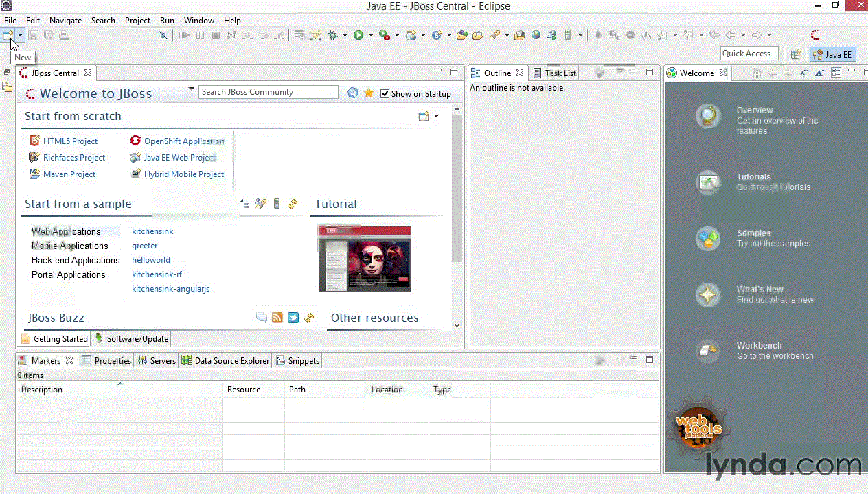868x494 pixels.
Task: Open the OpenShift Application link
Action: click(184, 141)
